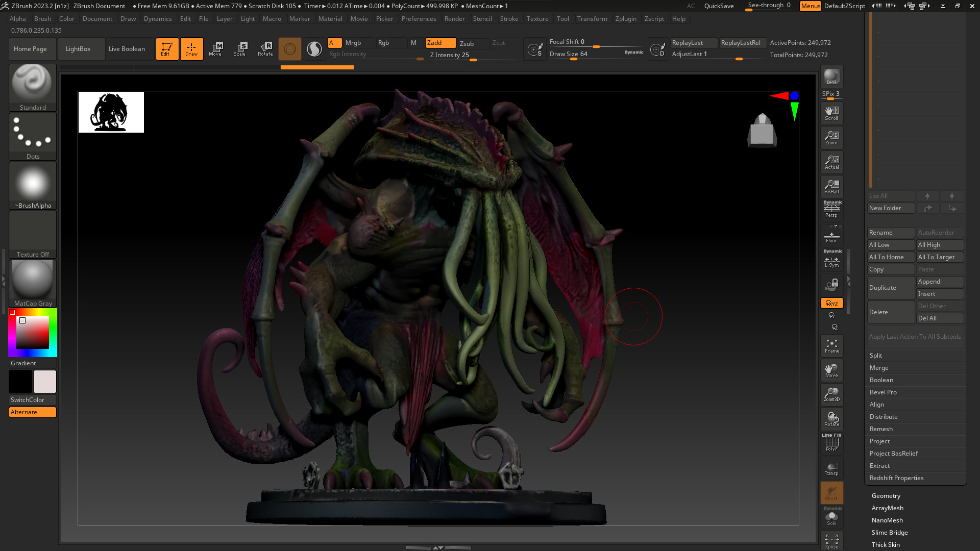Expand the Geometry palette
The image size is (980, 551).
tap(886, 496)
